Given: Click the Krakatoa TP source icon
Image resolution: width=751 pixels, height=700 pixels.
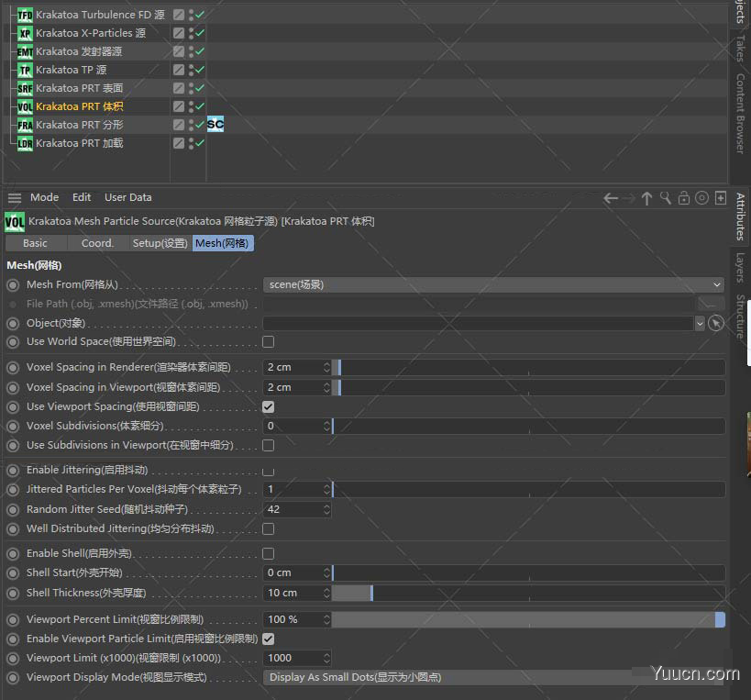Looking at the screenshot, I should click(x=25, y=70).
